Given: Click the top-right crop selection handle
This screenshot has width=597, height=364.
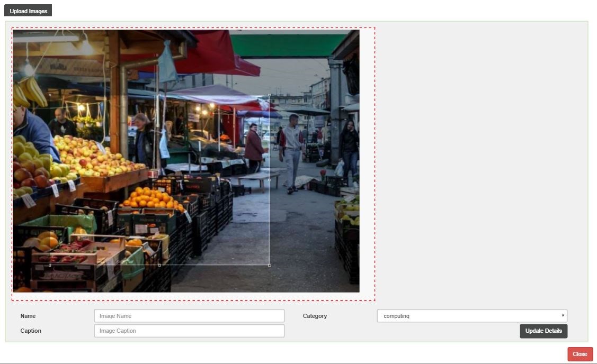Looking at the screenshot, I should [270, 95].
